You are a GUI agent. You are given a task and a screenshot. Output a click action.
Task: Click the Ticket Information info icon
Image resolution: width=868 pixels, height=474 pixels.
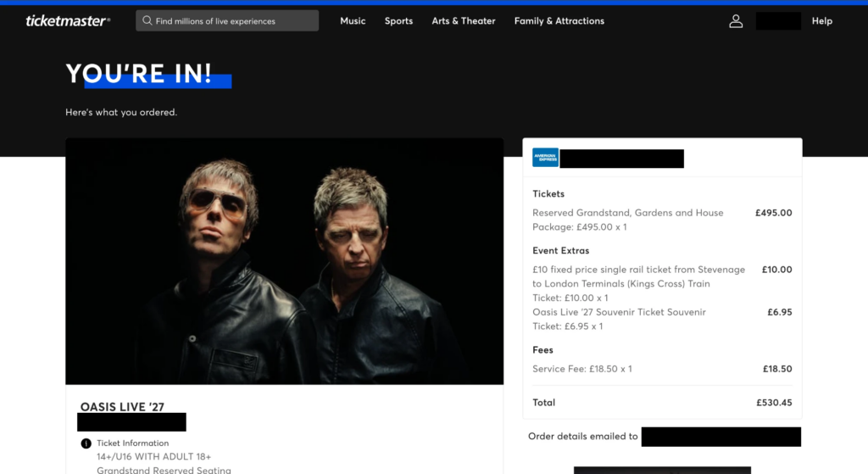tap(86, 443)
